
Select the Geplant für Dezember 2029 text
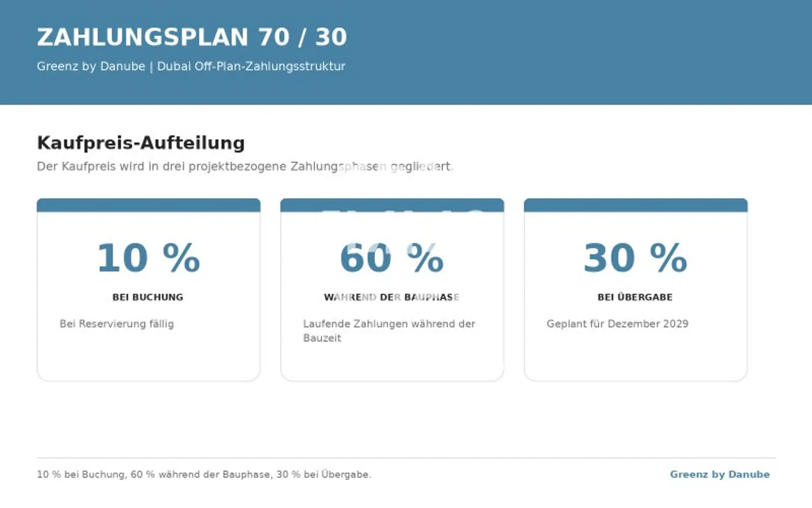617,324
